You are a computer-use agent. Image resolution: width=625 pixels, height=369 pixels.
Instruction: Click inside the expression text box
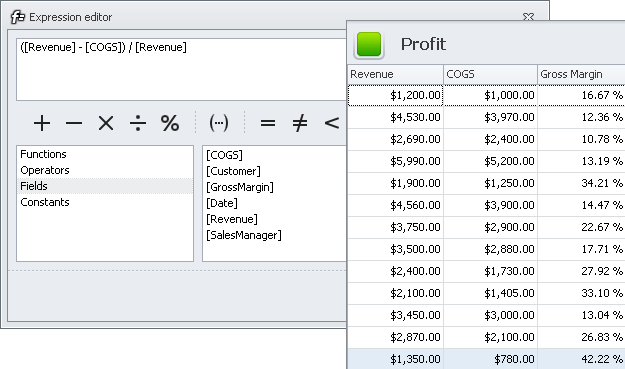pos(181,70)
